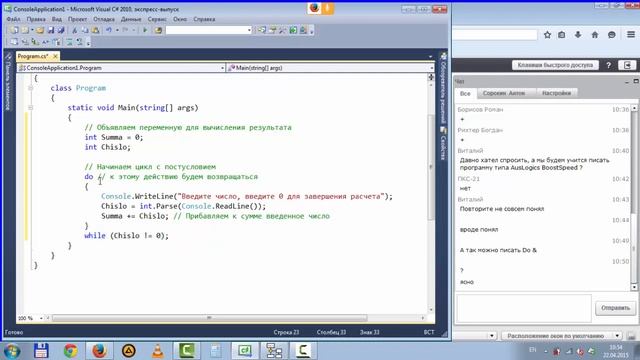Open VLC media player from taskbar

(x=158, y=351)
